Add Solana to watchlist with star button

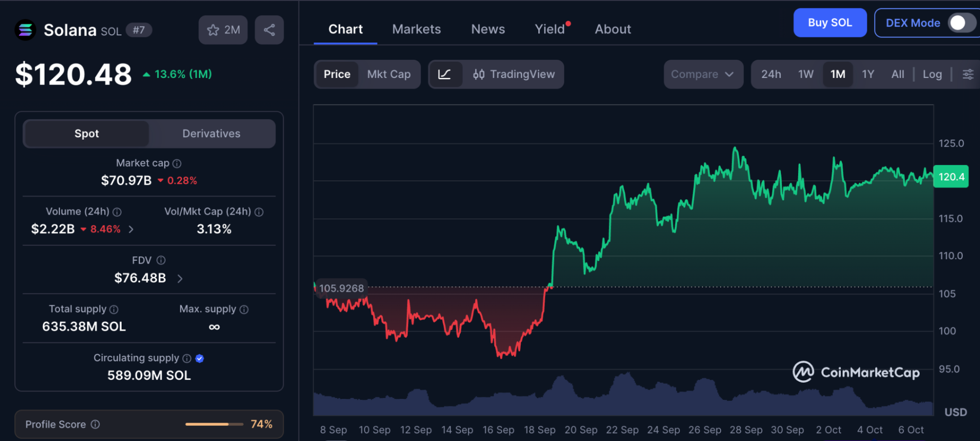pos(223,30)
